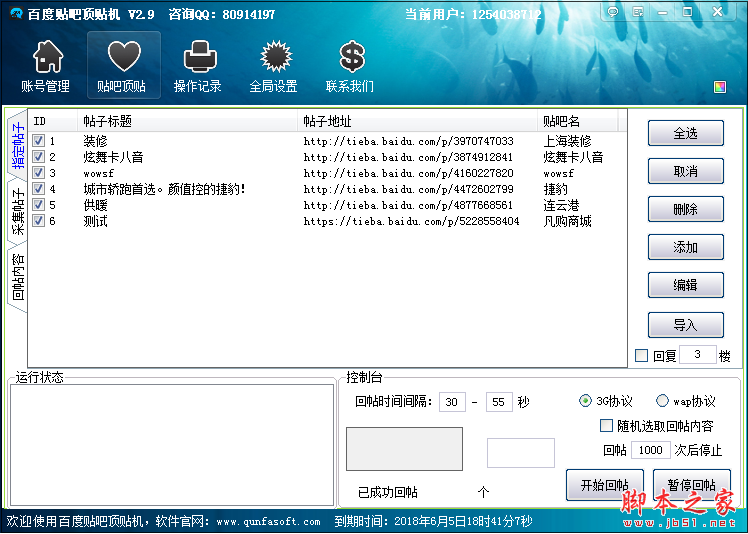This screenshot has width=748, height=534.
Task: Click 当前用户 1254038712 in title bar
Action: click(473, 14)
